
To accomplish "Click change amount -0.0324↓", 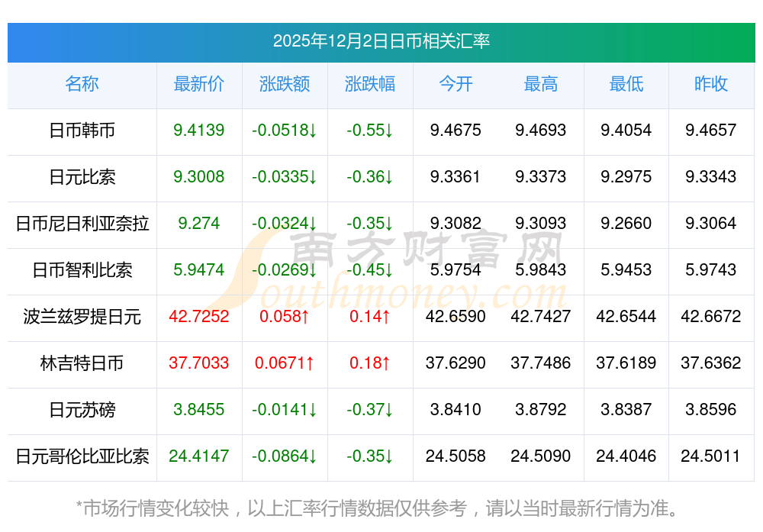I will click(x=285, y=224).
